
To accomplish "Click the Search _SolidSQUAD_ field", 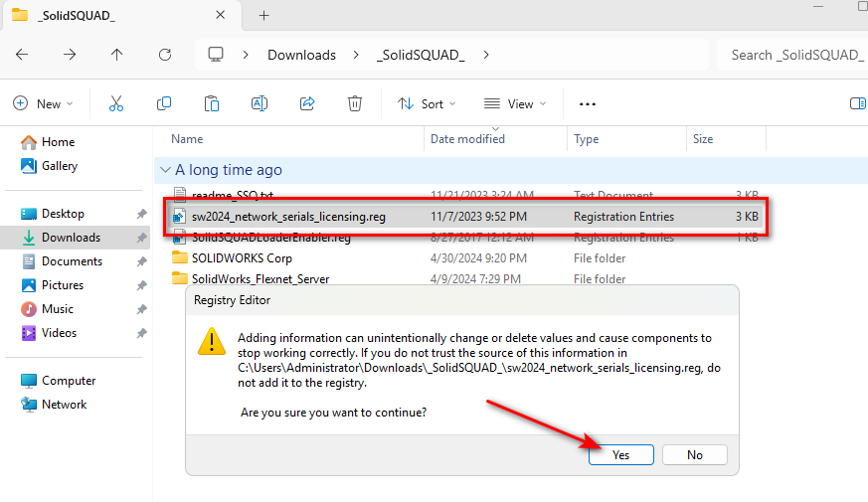I will [792, 55].
